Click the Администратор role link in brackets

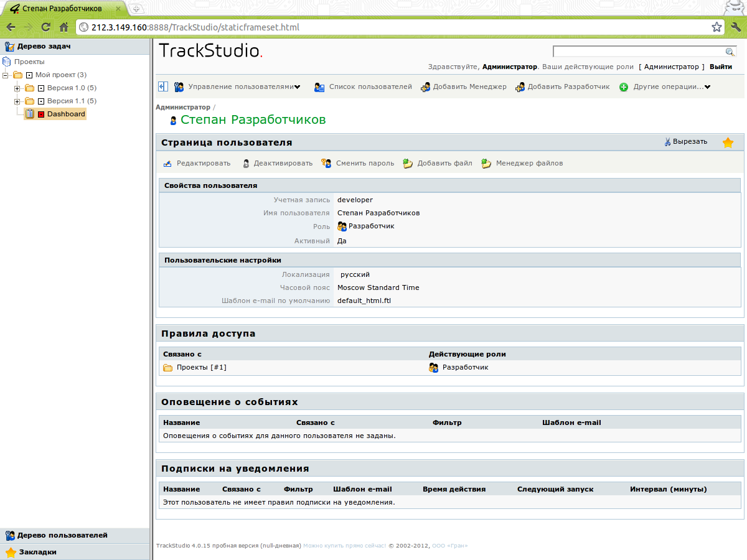672,67
